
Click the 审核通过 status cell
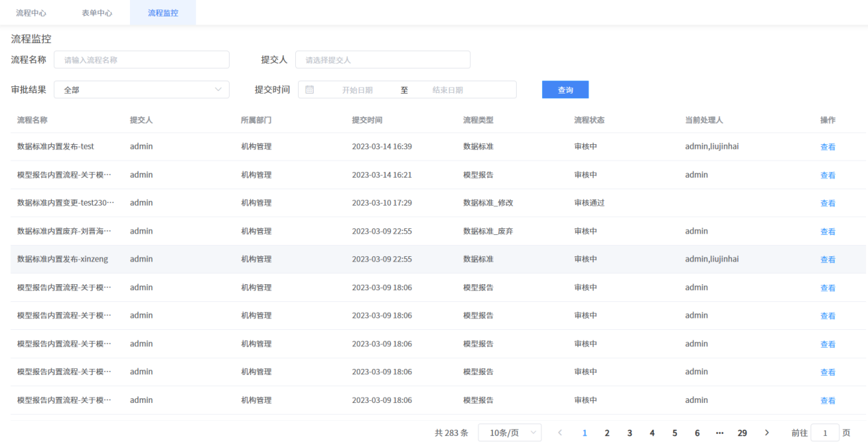[589, 203]
